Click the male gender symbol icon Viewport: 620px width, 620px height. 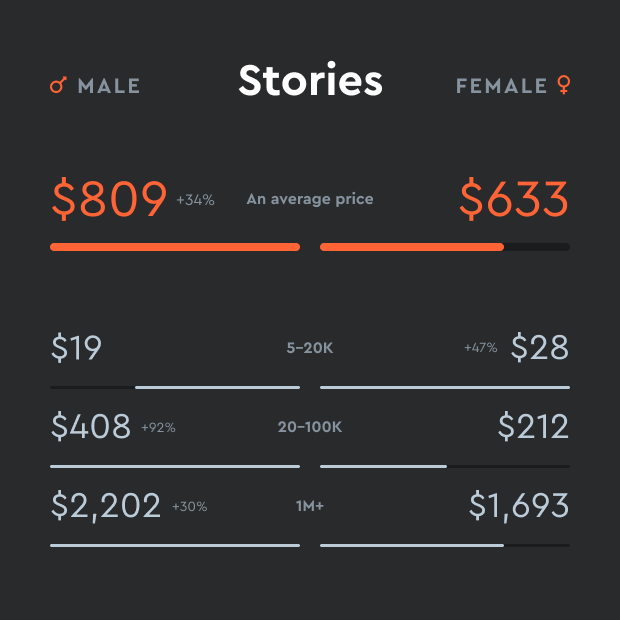click(x=58, y=86)
